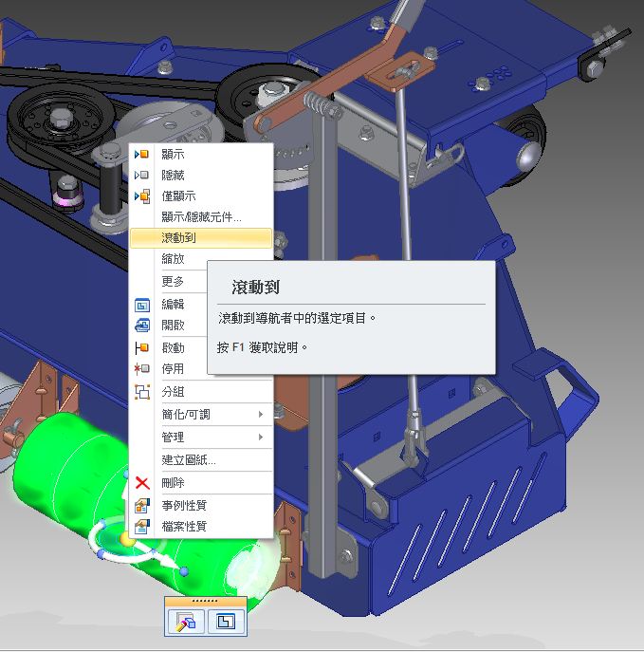644x652 pixels.
Task: Choose 顯示/隱藏元件... from context menu
Action: (201, 217)
